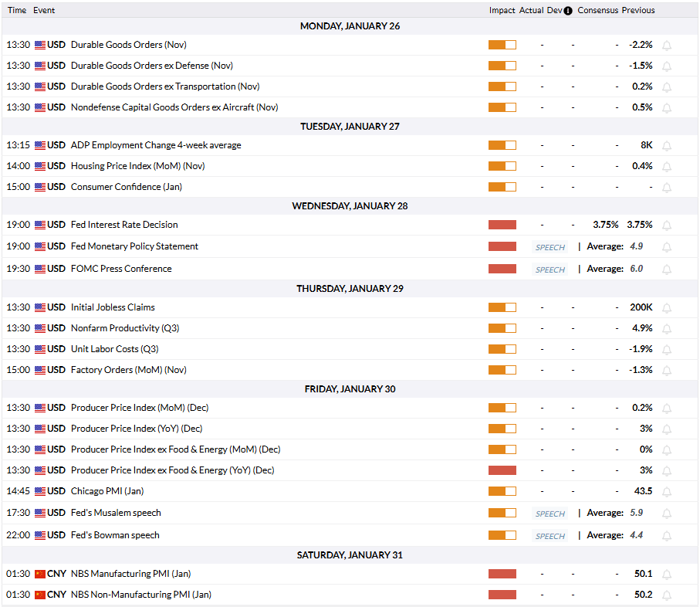
Task: Toggle alert bell for Unit Labor Costs
Action: (x=667, y=350)
